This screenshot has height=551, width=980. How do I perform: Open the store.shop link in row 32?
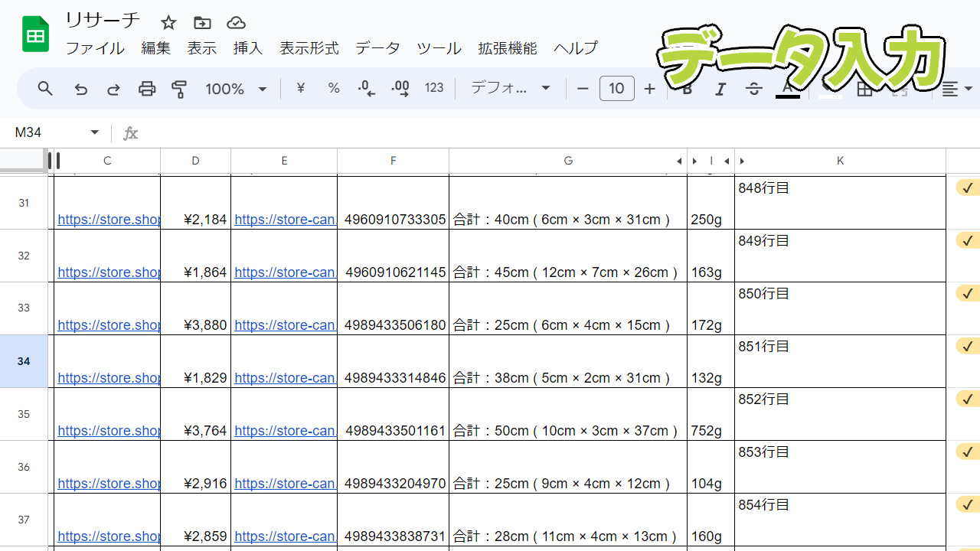point(109,272)
